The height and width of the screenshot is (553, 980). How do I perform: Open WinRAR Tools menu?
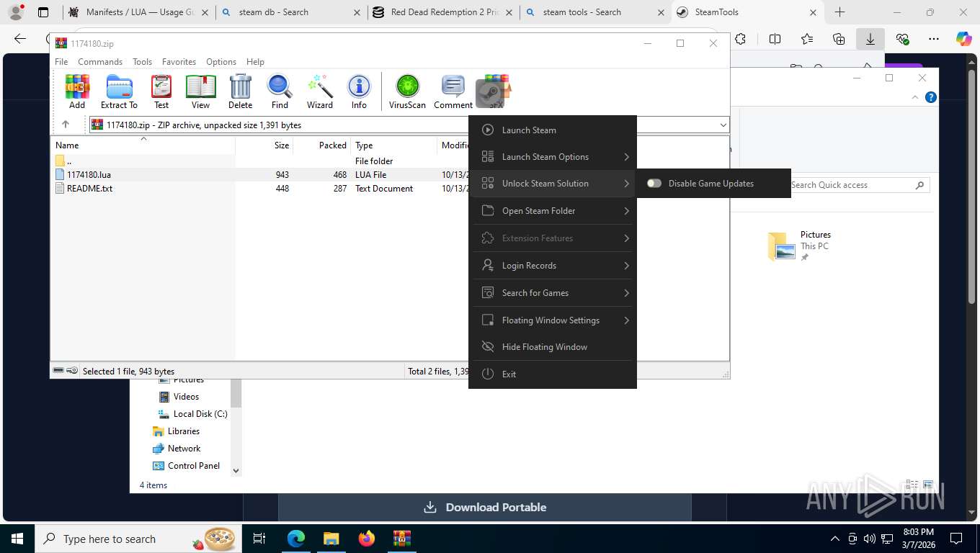(x=142, y=62)
